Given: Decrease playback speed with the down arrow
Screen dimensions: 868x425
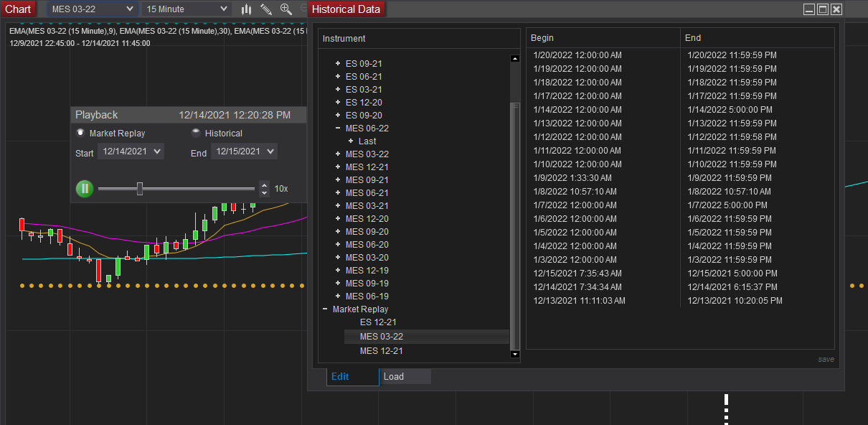Looking at the screenshot, I should pos(264,192).
